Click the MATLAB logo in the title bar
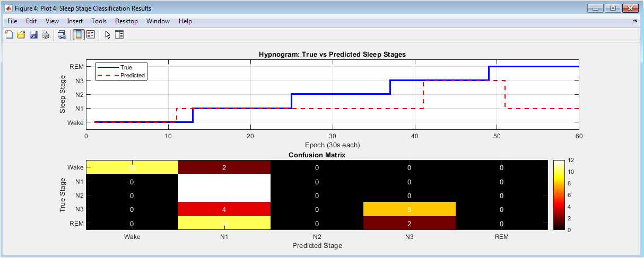Viewport: 644px width, 258px height. point(8,8)
